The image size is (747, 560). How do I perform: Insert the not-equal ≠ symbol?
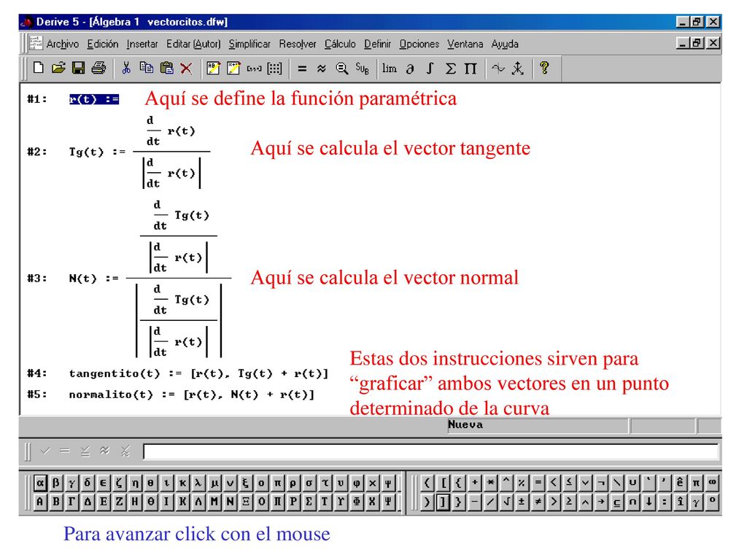click(538, 501)
